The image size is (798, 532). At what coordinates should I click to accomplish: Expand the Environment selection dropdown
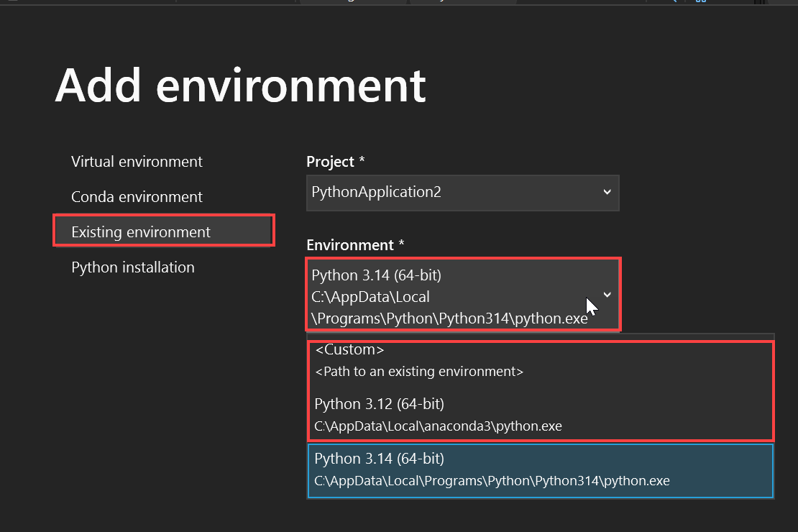coord(462,295)
